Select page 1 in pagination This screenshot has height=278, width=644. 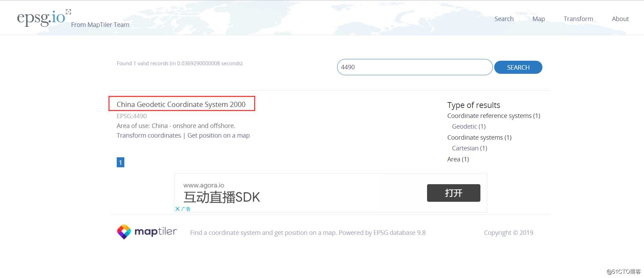click(121, 162)
